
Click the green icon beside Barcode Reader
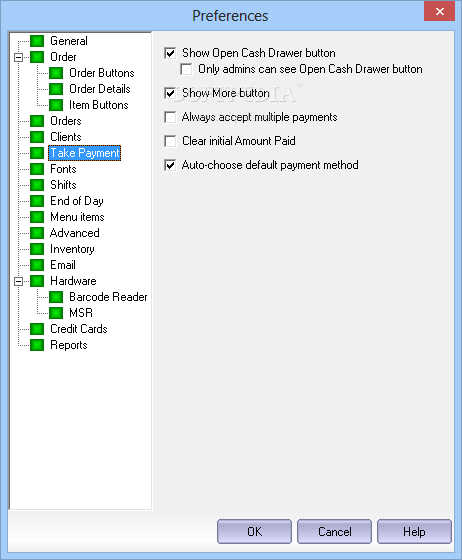click(x=56, y=297)
